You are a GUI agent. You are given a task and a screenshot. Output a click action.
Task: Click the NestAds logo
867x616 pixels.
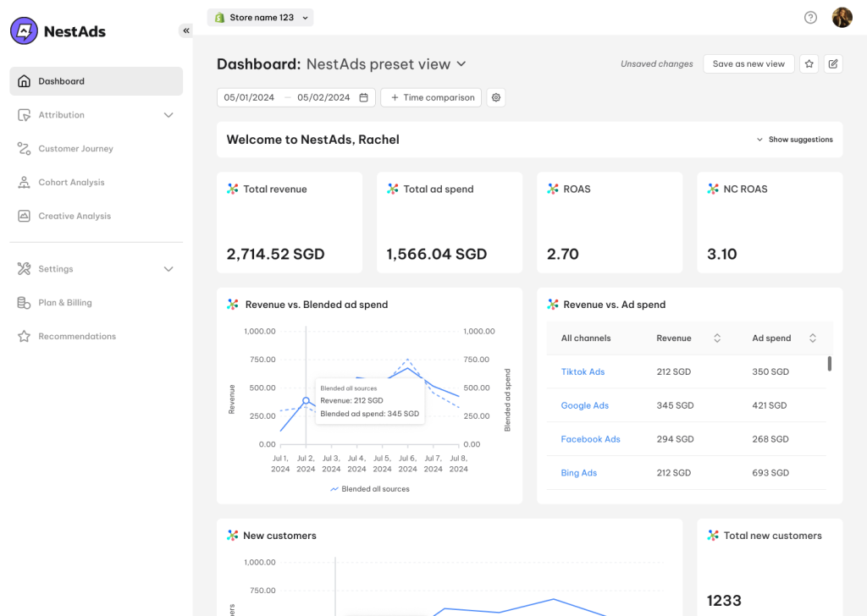[x=58, y=31]
